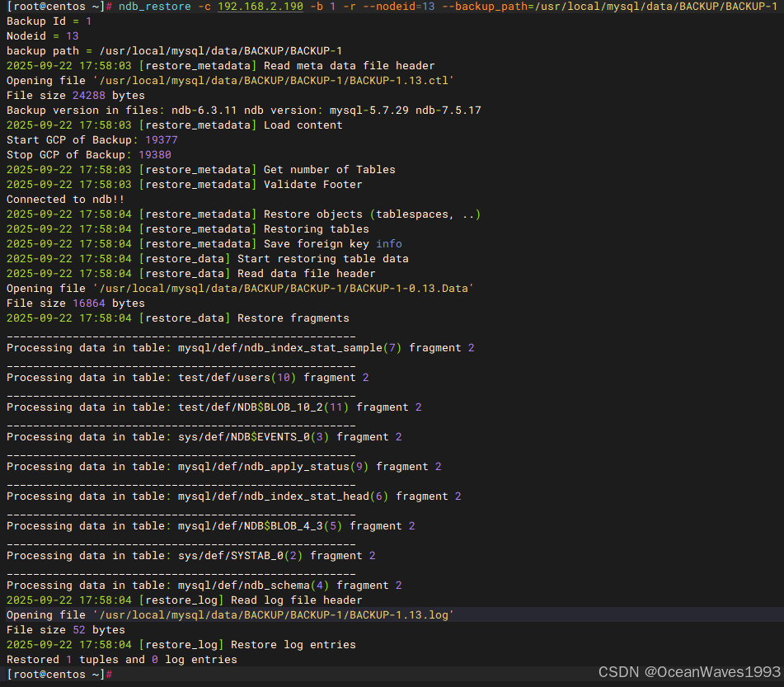Click the 'Restoring tables' line
This screenshot has width=784, height=687.
[187, 229]
